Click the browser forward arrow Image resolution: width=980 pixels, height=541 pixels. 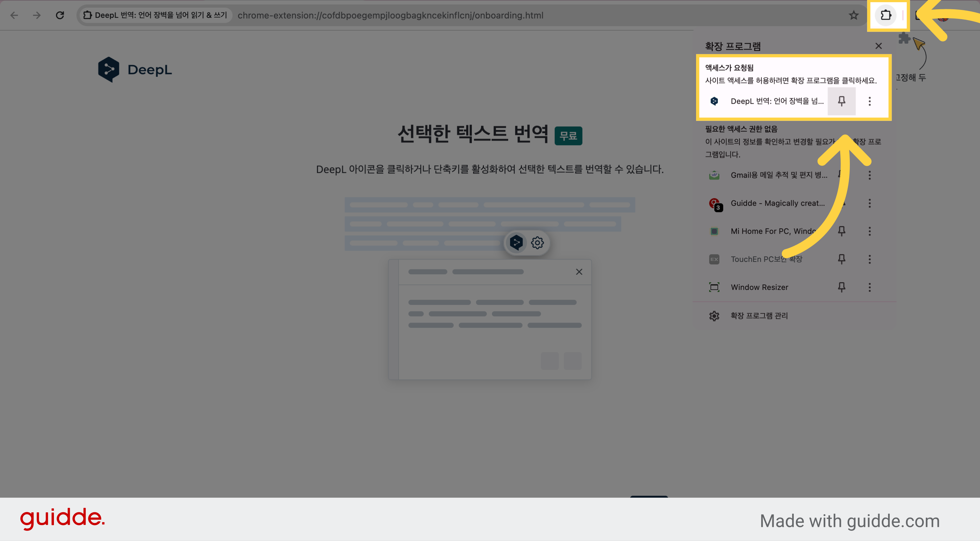coord(36,15)
